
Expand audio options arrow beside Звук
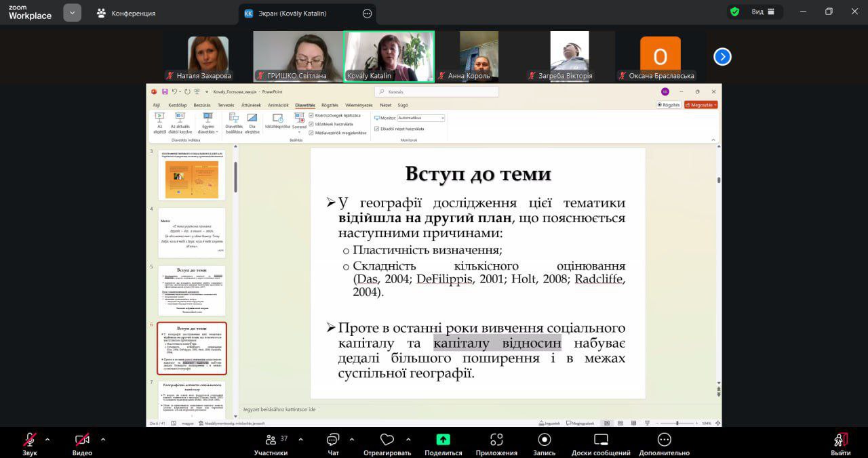pyautogui.click(x=47, y=439)
